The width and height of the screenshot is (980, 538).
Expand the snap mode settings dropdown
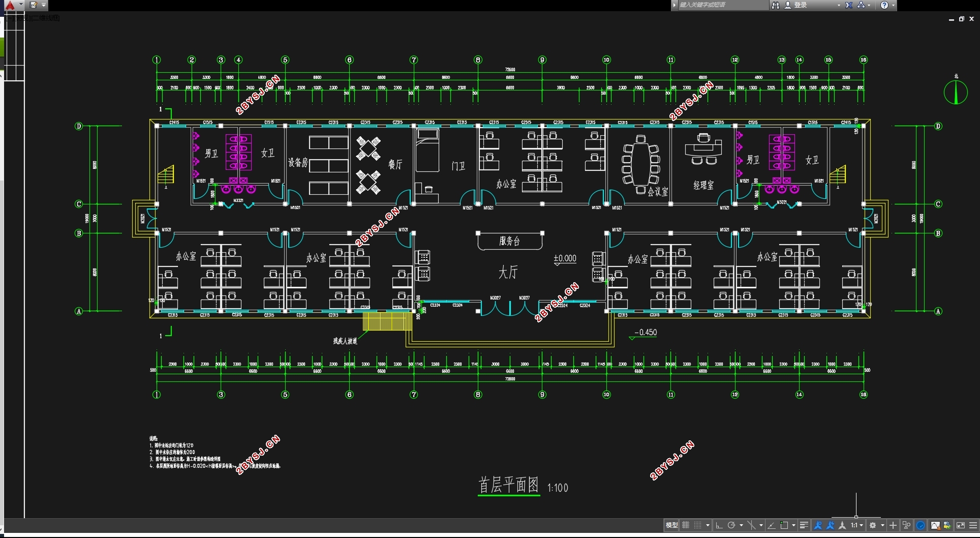pos(708,525)
